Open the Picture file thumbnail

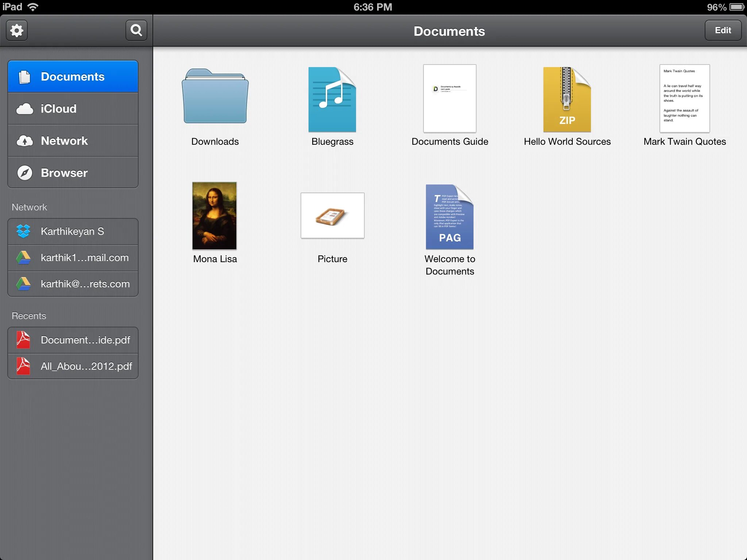click(332, 216)
